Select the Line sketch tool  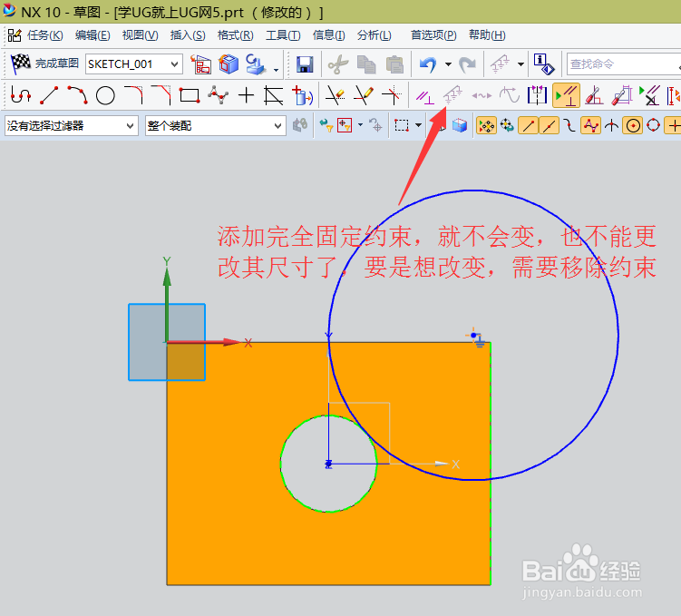49,95
